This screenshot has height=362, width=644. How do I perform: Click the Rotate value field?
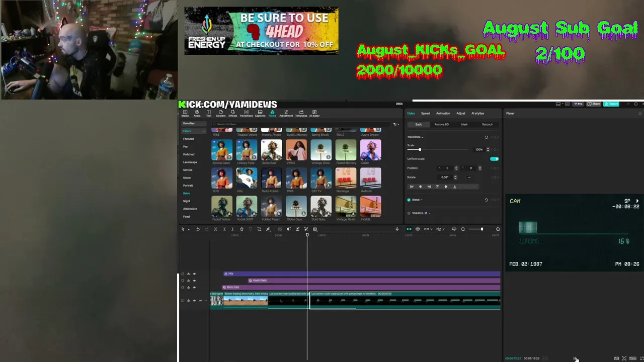[445, 177]
